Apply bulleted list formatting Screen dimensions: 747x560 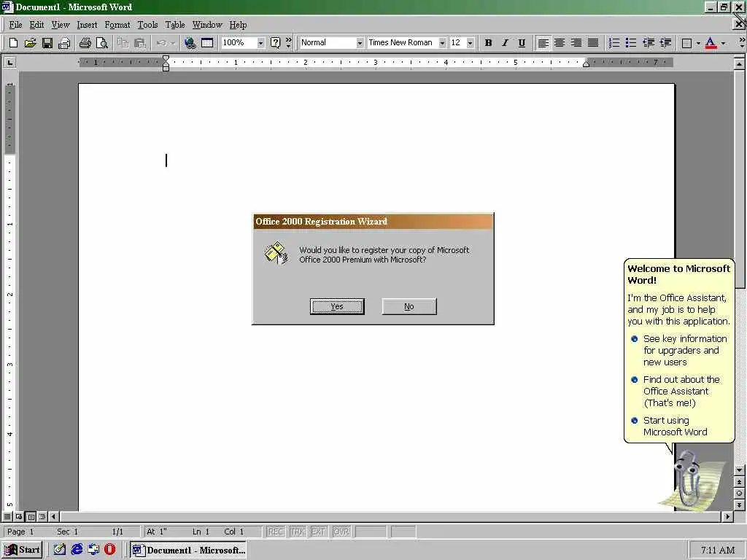(631, 43)
